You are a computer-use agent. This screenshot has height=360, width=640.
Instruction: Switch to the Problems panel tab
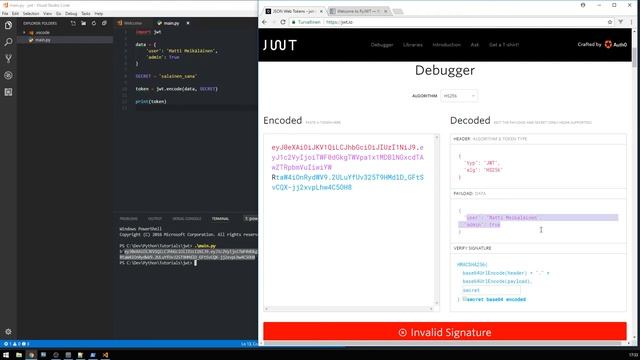[129, 219]
